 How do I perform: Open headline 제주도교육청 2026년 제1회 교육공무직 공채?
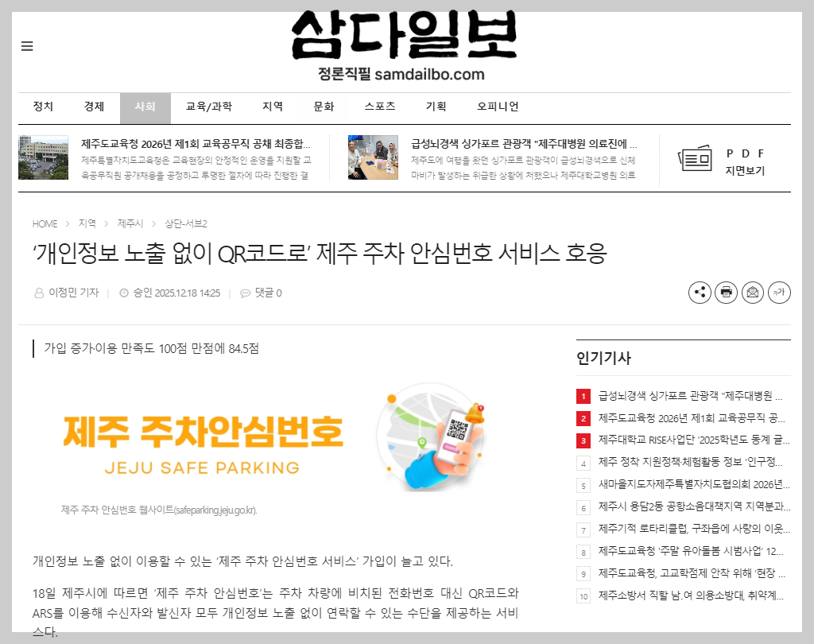click(x=196, y=144)
